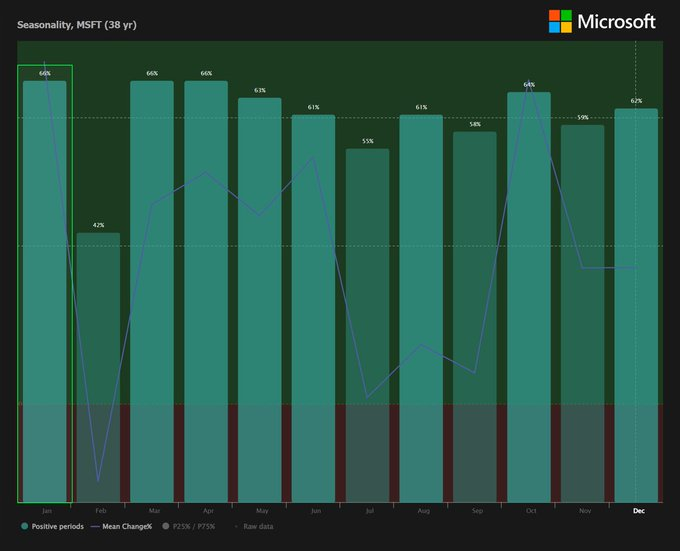Image resolution: width=680 pixels, height=551 pixels.
Task: Click the Jun label on the x-axis
Action: [x=315, y=511]
